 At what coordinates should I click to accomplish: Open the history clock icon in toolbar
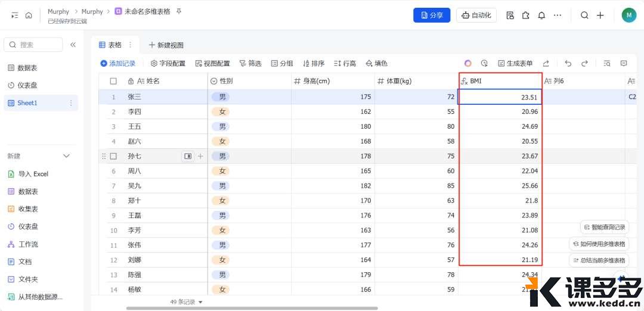(x=484, y=63)
